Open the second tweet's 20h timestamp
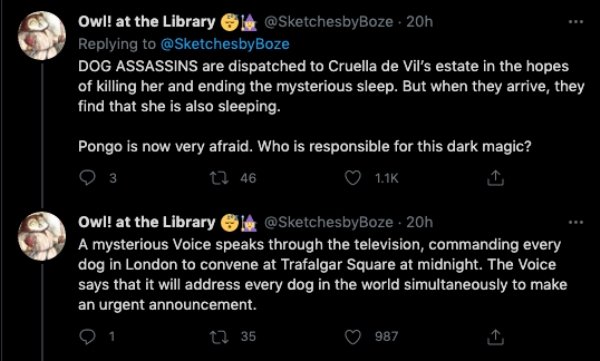 pyautogui.click(x=419, y=222)
